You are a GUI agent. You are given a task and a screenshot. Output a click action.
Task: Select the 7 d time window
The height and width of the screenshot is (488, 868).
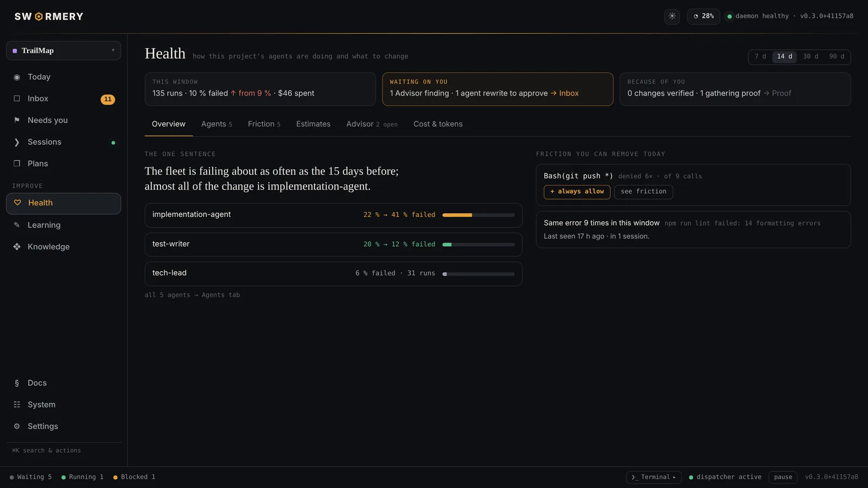click(x=760, y=56)
